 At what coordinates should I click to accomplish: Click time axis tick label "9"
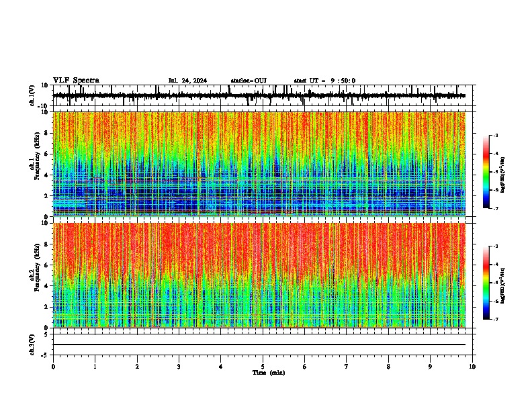coord(430,367)
